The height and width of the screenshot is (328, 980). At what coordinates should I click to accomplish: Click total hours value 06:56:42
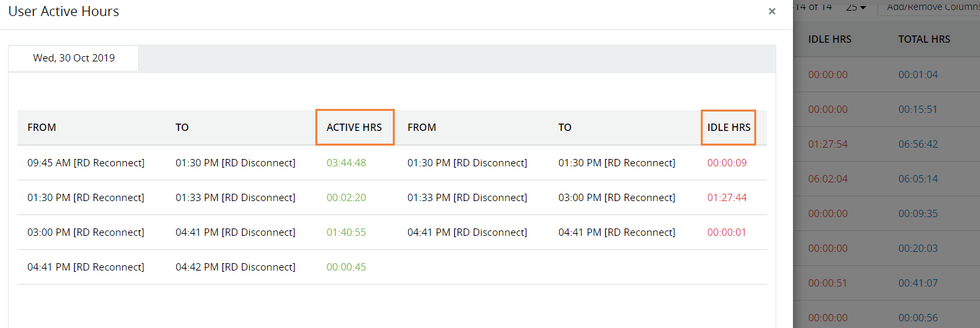click(x=918, y=144)
